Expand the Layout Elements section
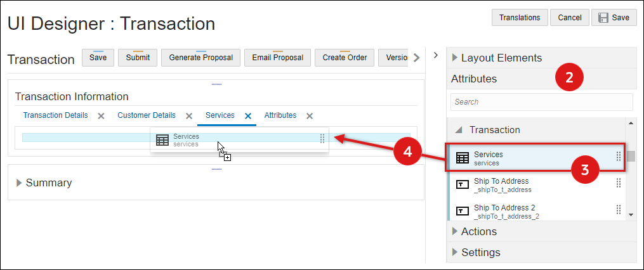644x270 pixels. [x=455, y=58]
